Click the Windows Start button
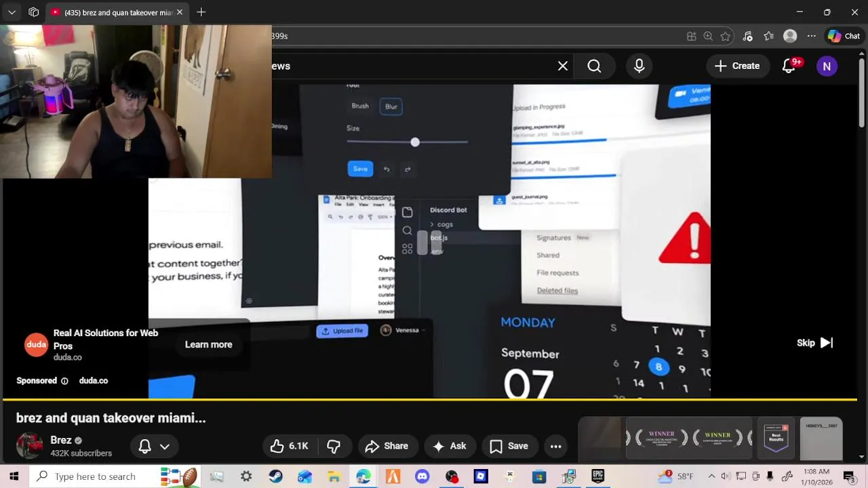868x488 pixels. [x=14, y=476]
